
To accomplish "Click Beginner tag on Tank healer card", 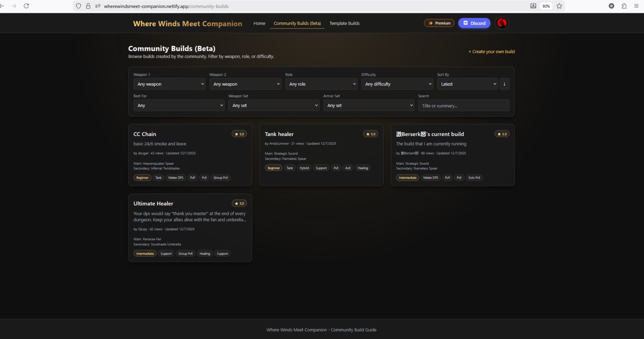I will [x=274, y=168].
